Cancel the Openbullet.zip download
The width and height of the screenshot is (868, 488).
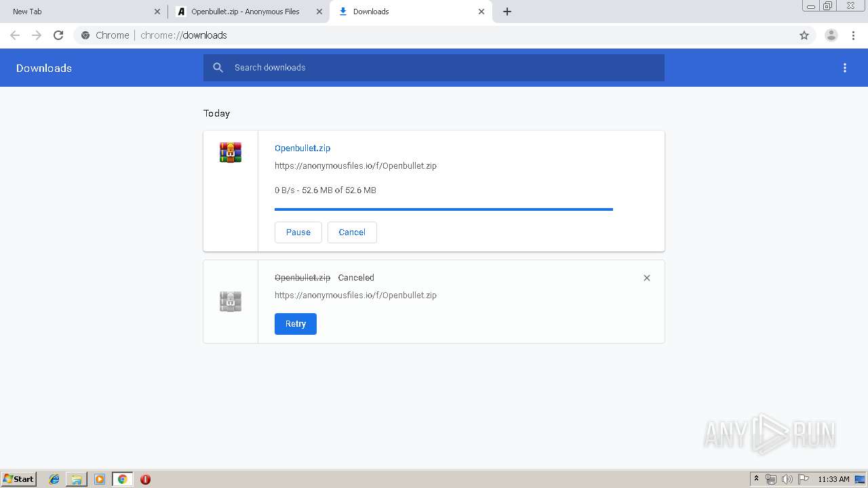click(352, 232)
